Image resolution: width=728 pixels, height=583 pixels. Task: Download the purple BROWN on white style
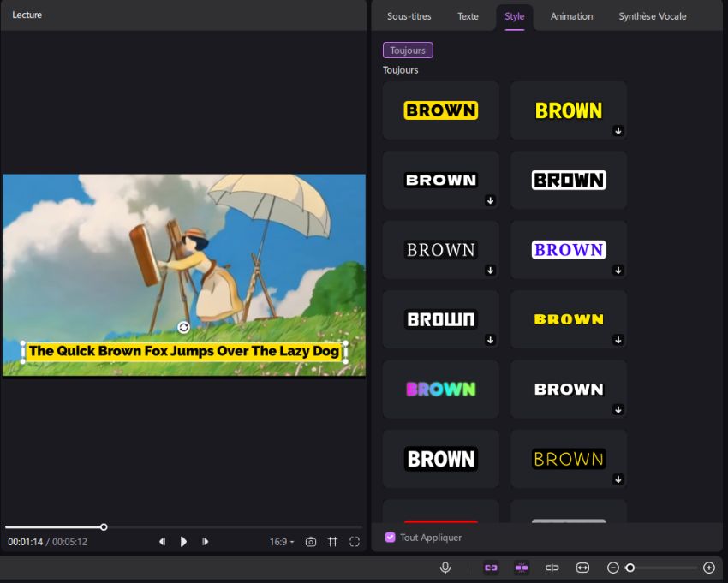pos(618,271)
